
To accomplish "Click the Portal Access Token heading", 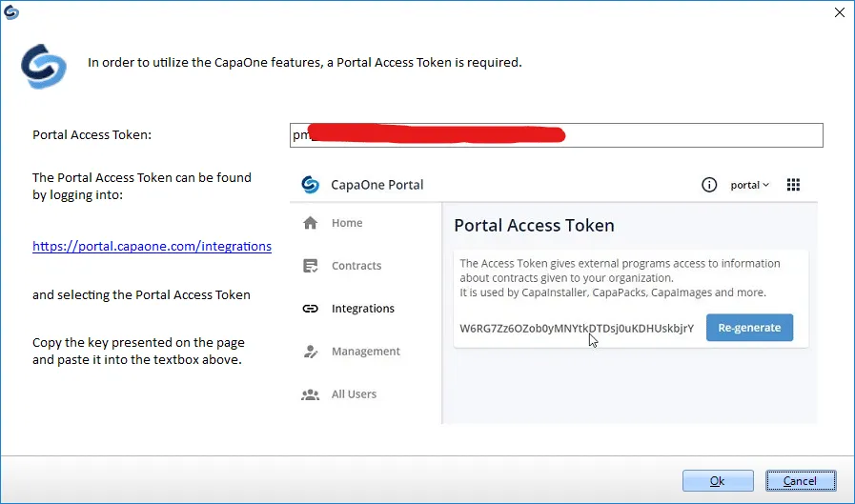I will [x=534, y=226].
